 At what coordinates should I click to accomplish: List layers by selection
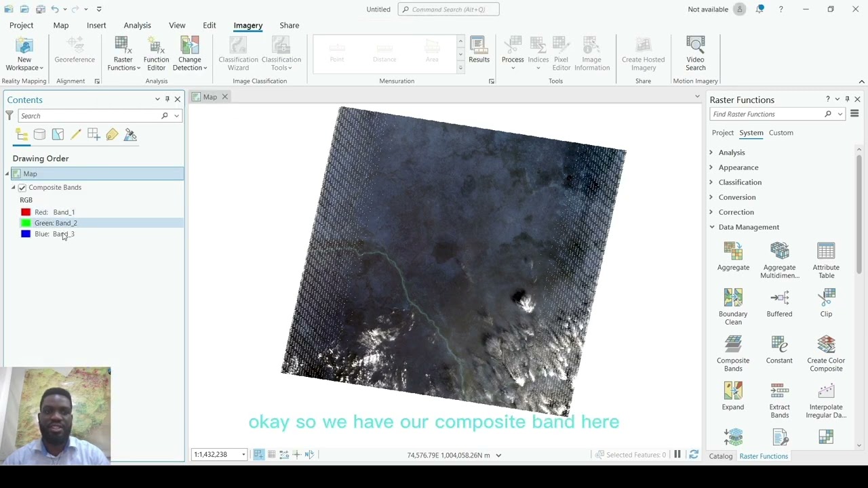pyautogui.click(x=58, y=135)
